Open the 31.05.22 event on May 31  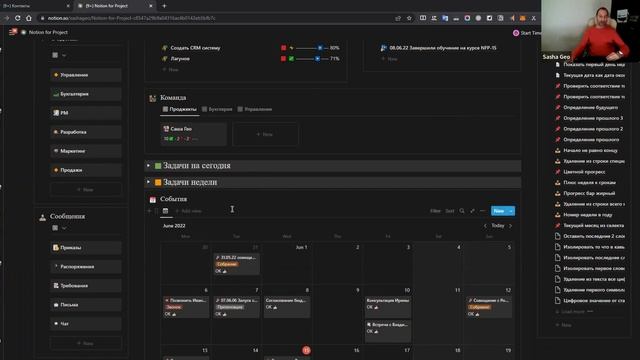[237, 264]
